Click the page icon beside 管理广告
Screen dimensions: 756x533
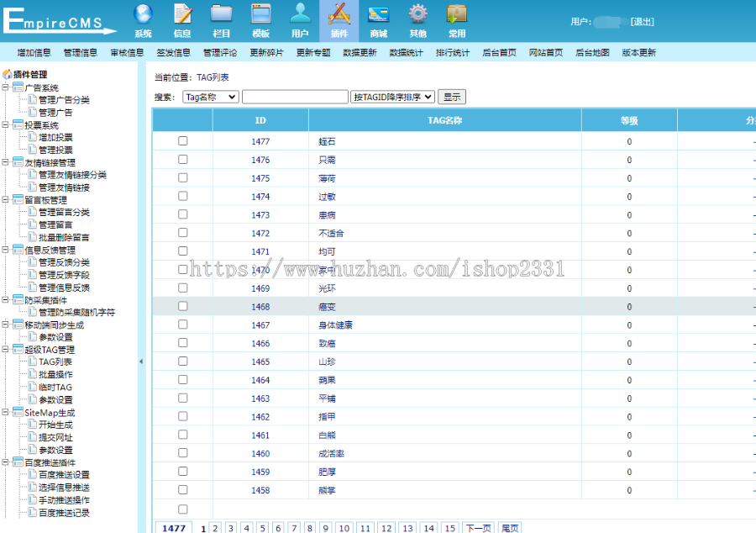(x=32, y=112)
